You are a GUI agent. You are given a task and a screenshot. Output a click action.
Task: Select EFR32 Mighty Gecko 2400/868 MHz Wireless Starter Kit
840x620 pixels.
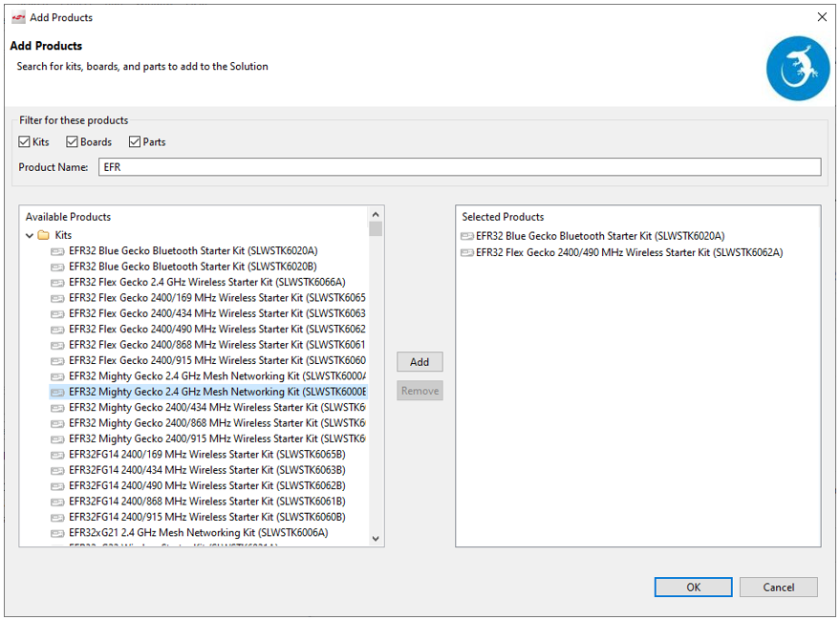(217, 423)
